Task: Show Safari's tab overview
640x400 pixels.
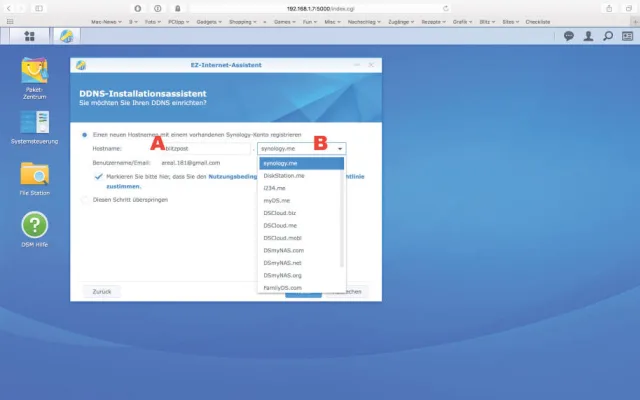Action: [629, 8]
